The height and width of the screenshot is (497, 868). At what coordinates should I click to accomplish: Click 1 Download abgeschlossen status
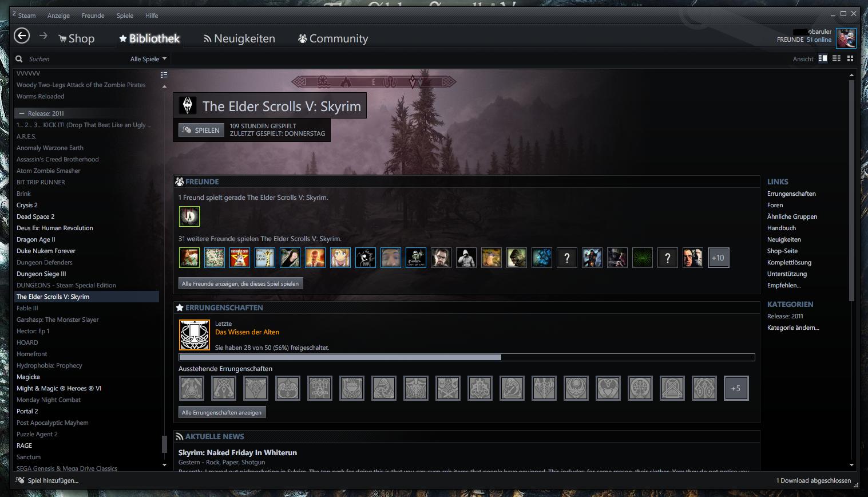(813, 480)
